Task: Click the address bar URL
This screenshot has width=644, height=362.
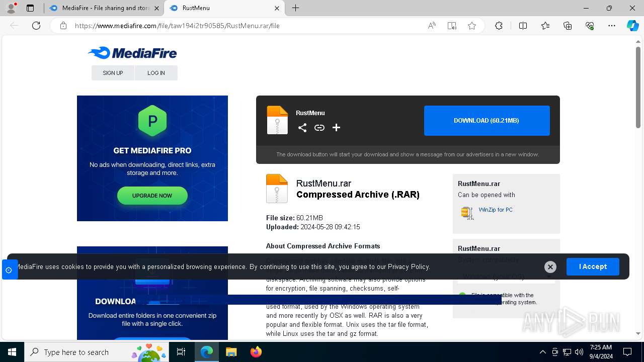Action: coord(177,26)
